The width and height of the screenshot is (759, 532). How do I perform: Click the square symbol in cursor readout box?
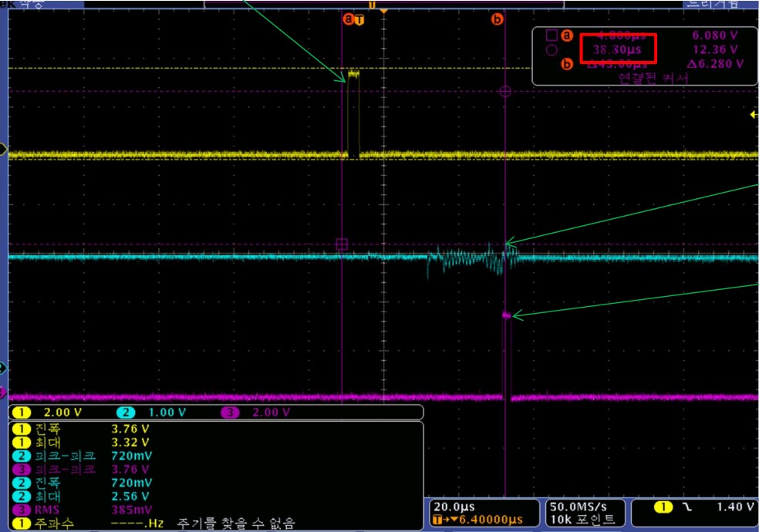552,35
